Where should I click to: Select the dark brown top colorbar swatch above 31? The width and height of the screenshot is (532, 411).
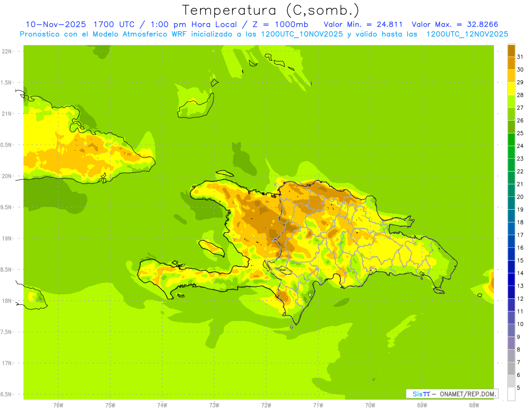pos(511,51)
